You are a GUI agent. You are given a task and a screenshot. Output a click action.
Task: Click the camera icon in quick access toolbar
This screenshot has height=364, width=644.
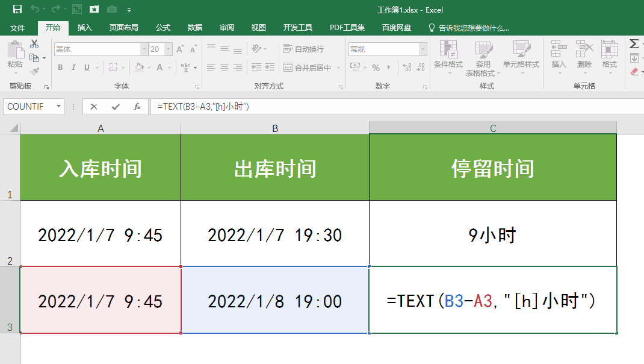[112, 10]
